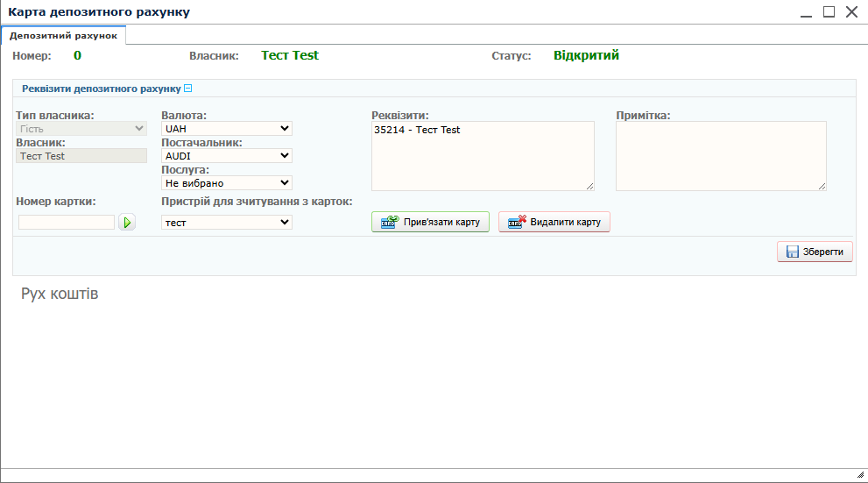Open the Валюта dropdown showing UAH
The image size is (868, 483).
tap(226, 129)
